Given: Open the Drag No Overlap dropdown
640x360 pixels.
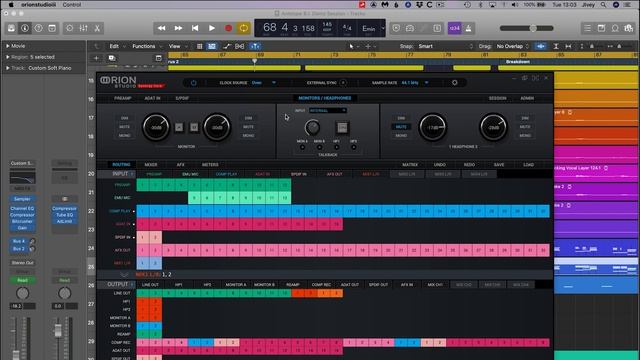Looking at the screenshot, I should (513, 46).
